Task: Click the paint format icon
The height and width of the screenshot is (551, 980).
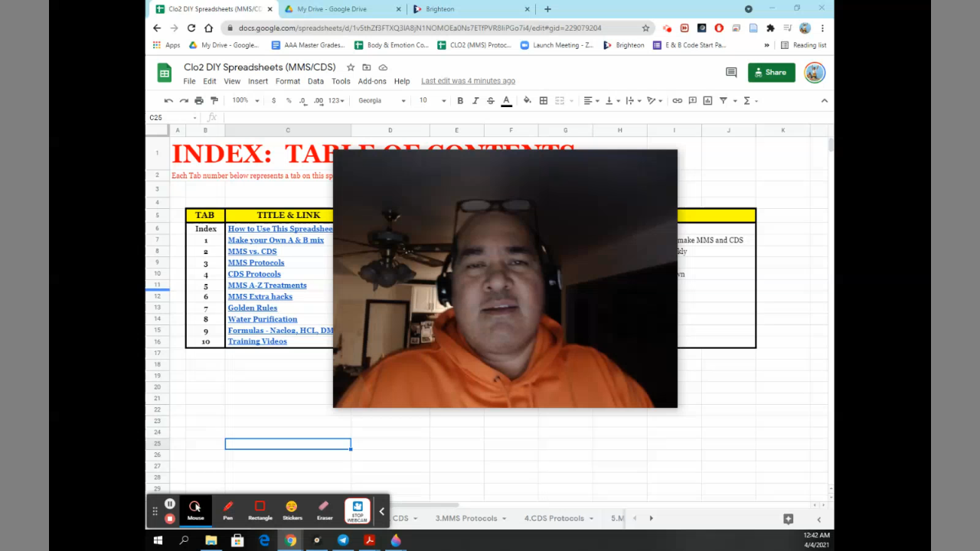Action: pyautogui.click(x=214, y=101)
